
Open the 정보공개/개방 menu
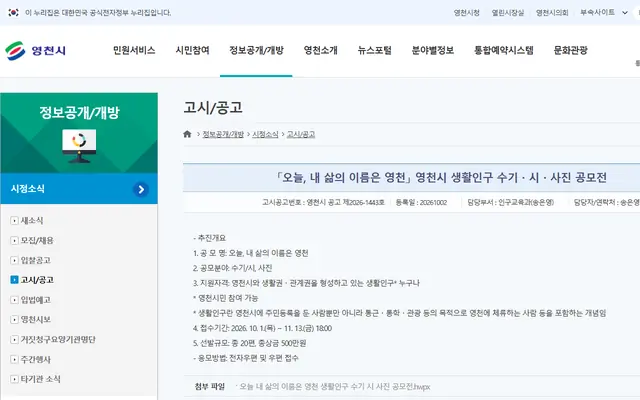point(256,50)
